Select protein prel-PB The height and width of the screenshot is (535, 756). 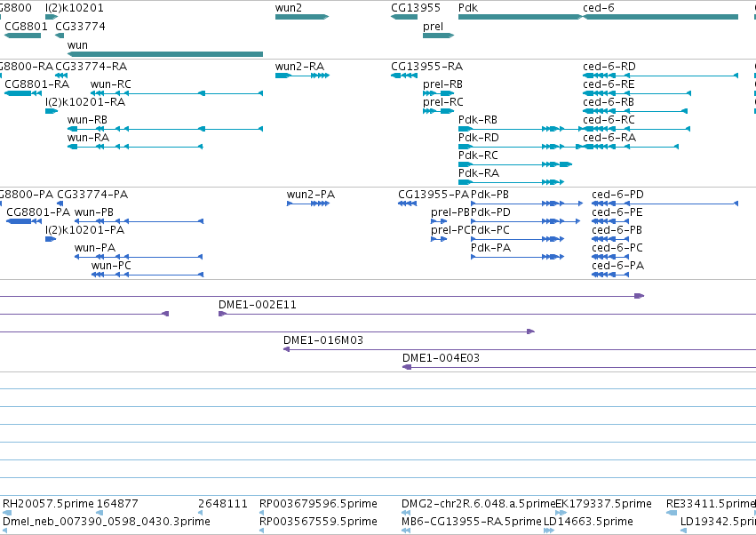(450, 212)
